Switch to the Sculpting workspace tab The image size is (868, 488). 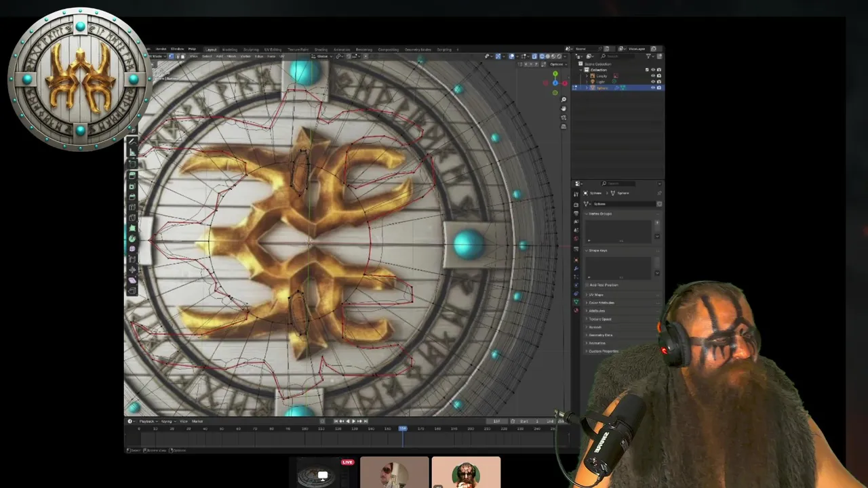[250, 49]
